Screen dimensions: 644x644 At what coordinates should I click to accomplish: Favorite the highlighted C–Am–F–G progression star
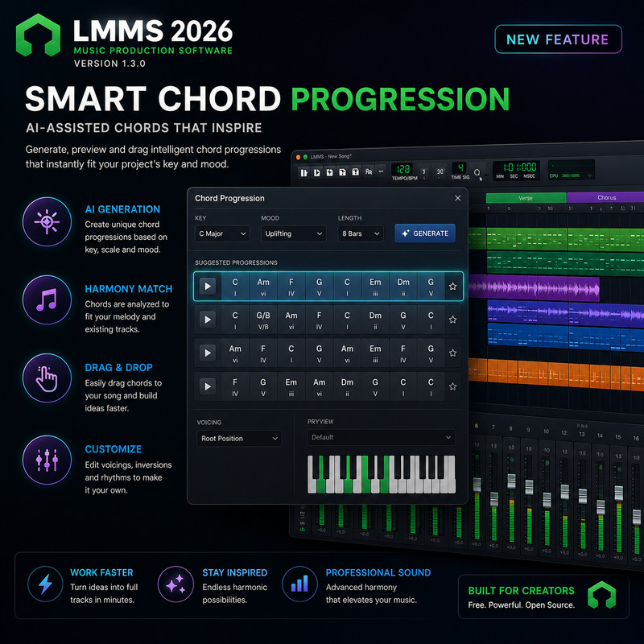click(x=452, y=287)
